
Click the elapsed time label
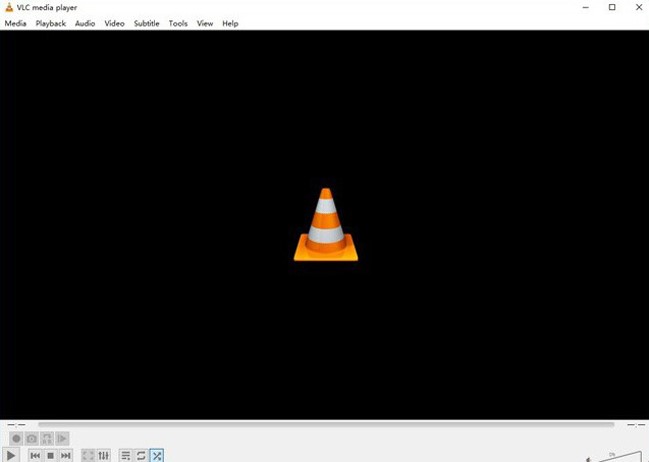16,425
